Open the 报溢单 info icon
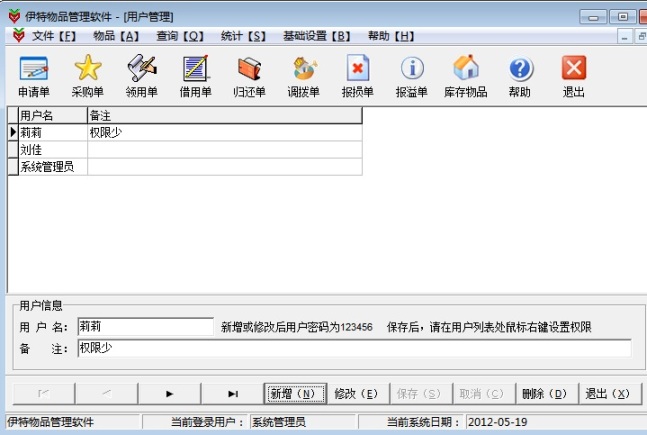 coord(411,76)
